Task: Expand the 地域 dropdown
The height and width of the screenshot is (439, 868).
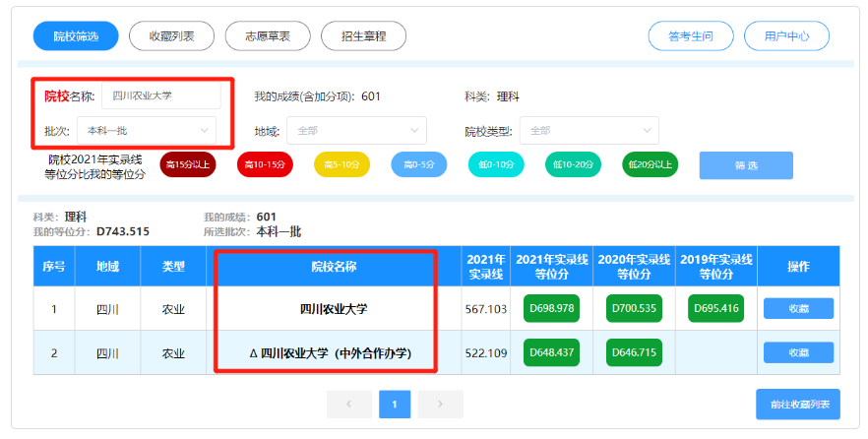Action: click(356, 131)
